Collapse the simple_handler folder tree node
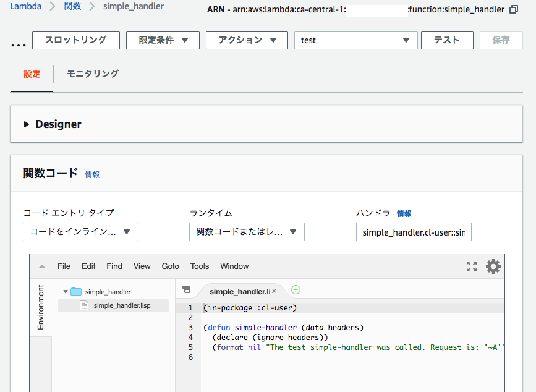This screenshot has height=392, width=536. coord(66,292)
